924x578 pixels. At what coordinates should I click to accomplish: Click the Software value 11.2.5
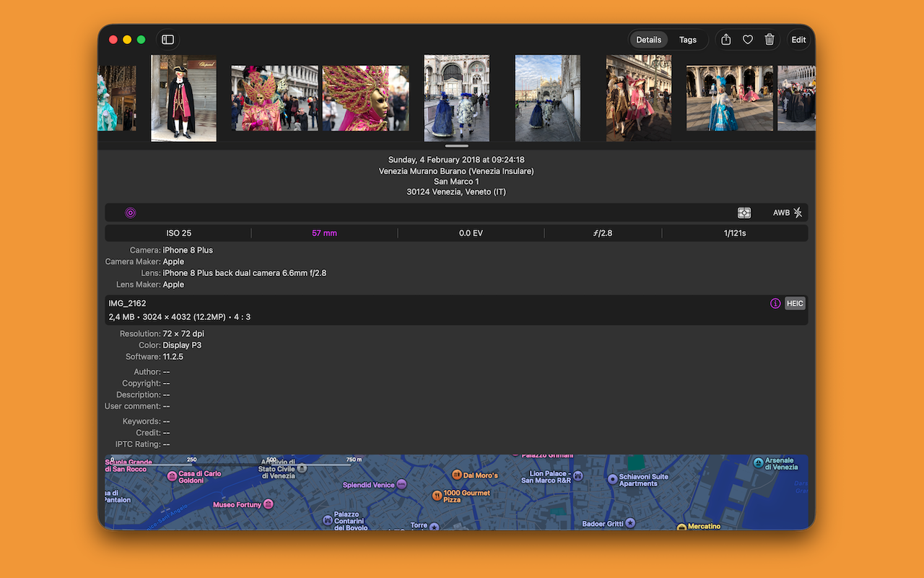click(x=173, y=357)
